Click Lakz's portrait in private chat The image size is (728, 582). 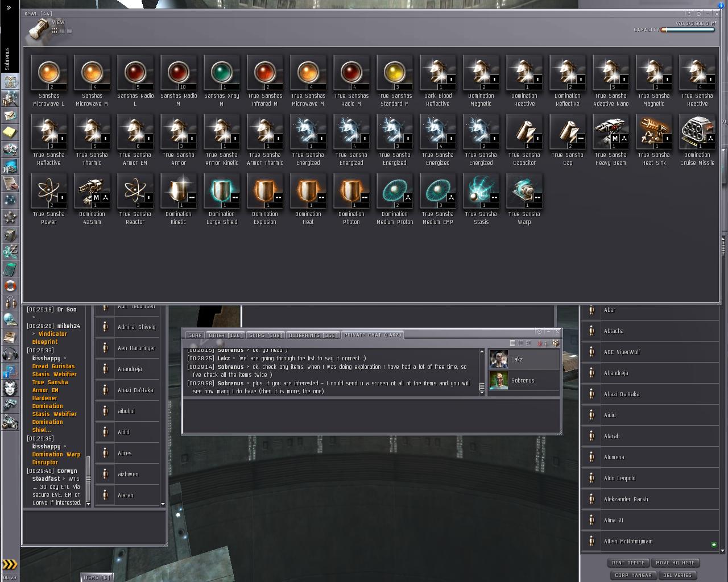499,360
